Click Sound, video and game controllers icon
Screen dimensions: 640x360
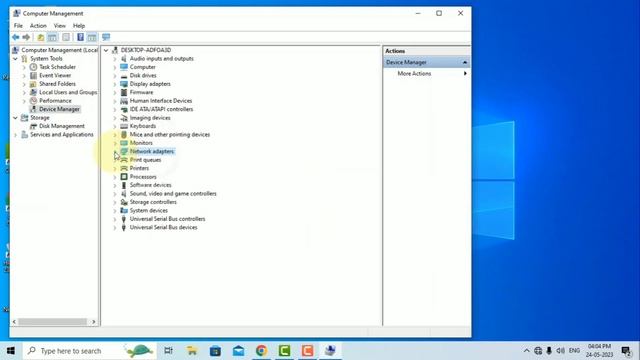pos(124,194)
